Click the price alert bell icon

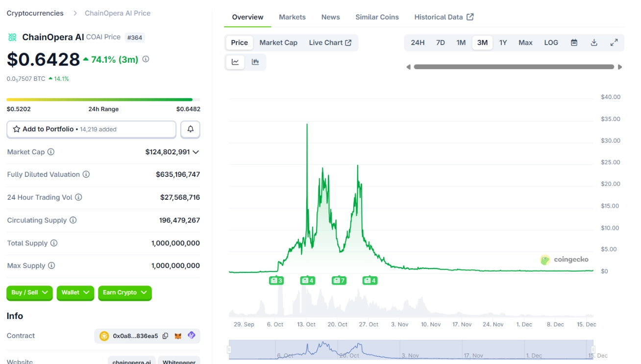(x=190, y=129)
